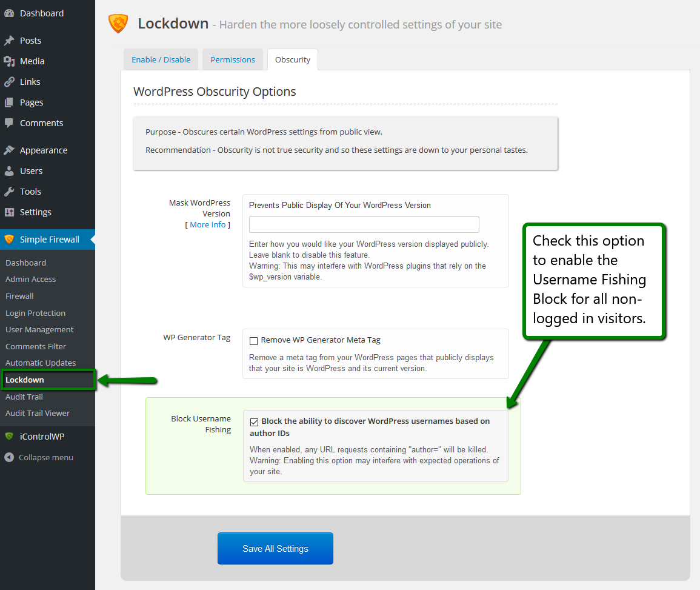
Task: Click the iControlWP shield icon
Action: (9, 437)
